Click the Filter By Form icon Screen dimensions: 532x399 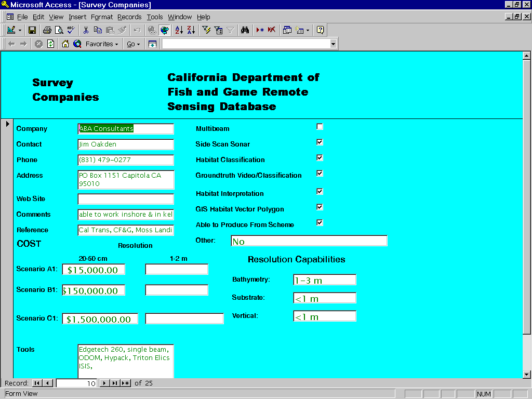click(x=219, y=30)
